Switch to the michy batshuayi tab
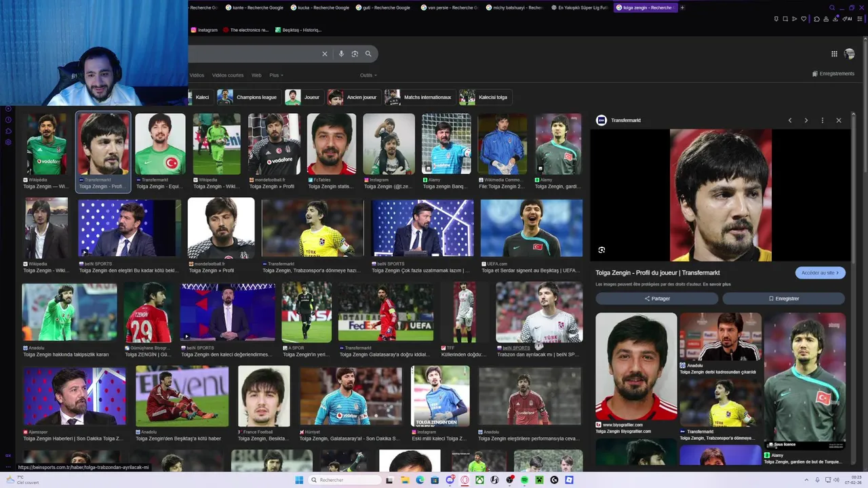This screenshot has height=488, width=868. pos(515,7)
